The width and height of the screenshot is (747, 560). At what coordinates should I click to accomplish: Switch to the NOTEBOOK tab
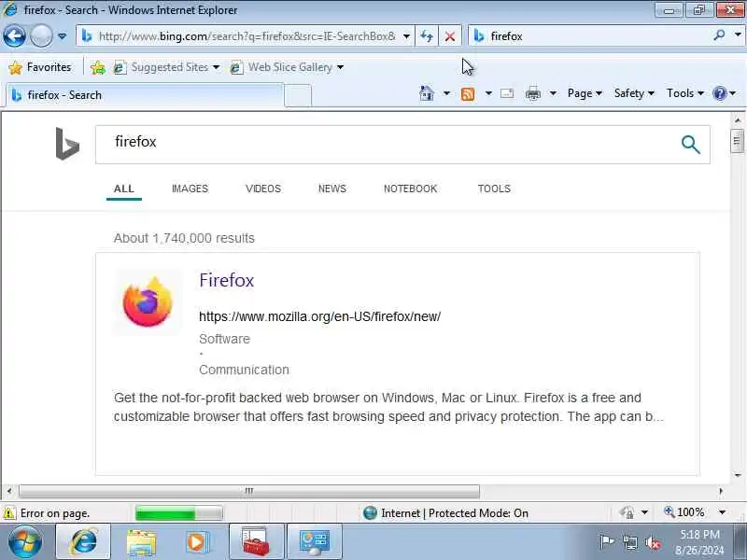(410, 189)
